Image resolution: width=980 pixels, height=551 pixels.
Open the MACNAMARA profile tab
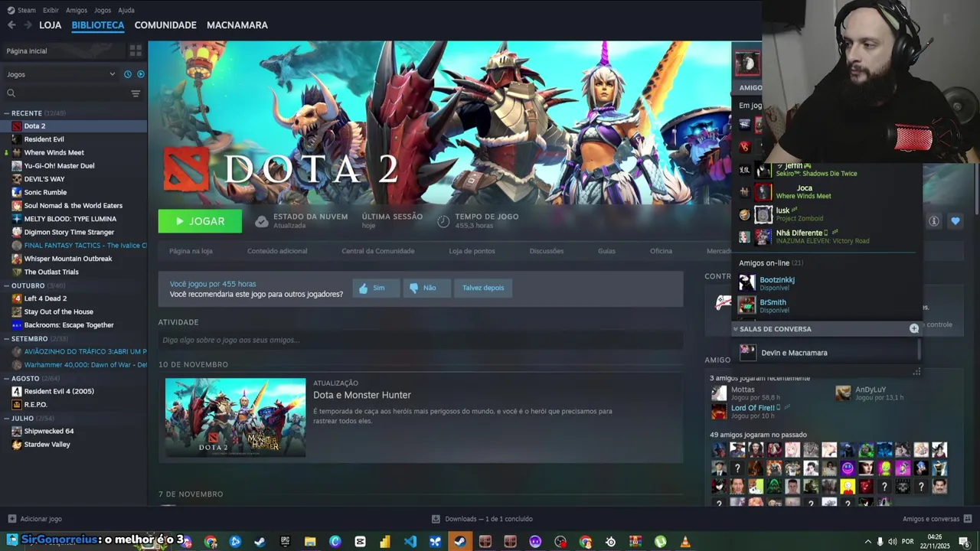tap(237, 25)
